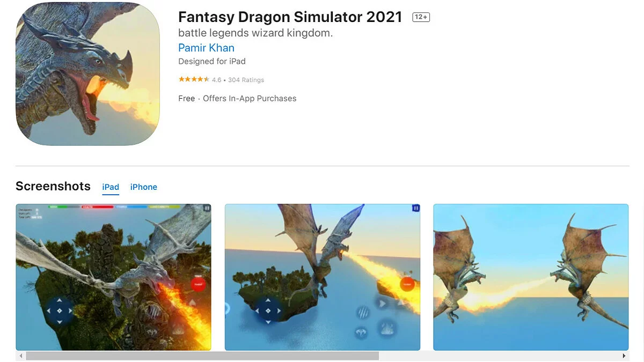Open the third screenshot with two dragons
The height and width of the screenshot is (362, 644).
tap(531, 277)
